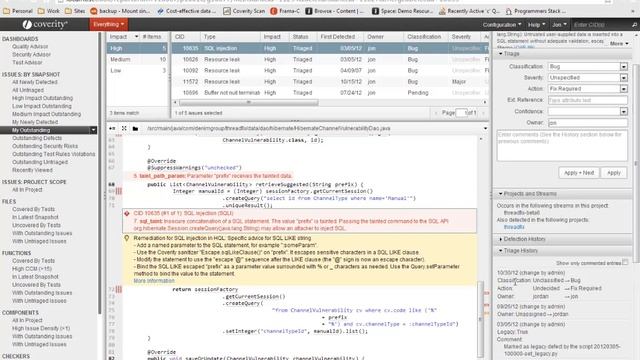Open the Severity dropdown in Triage

tap(624, 78)
